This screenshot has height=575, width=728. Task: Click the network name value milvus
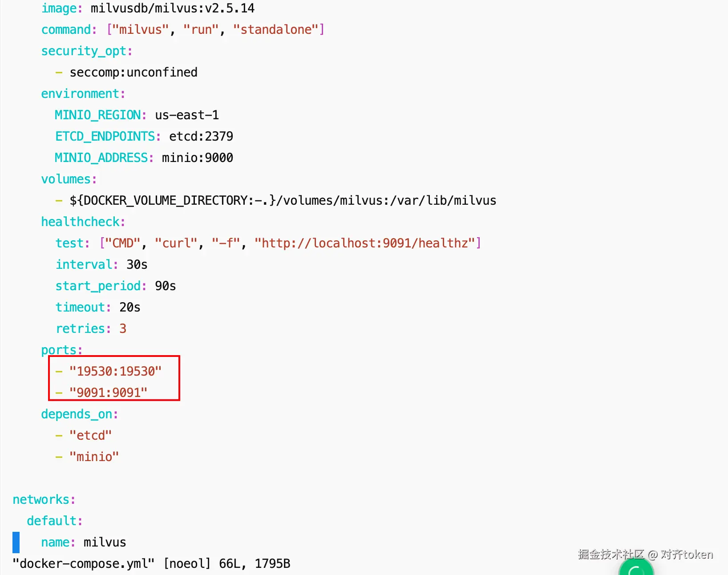pyautogui.click(x=105, y=542)
